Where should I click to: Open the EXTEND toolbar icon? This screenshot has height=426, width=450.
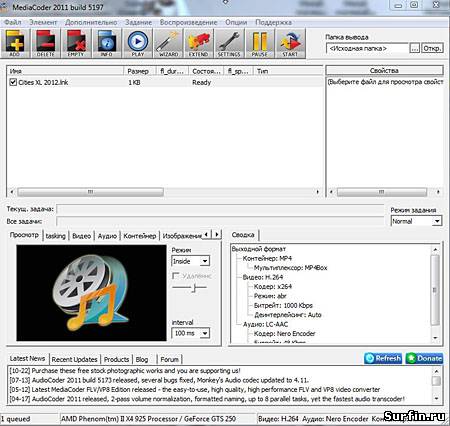pos(198,44)
